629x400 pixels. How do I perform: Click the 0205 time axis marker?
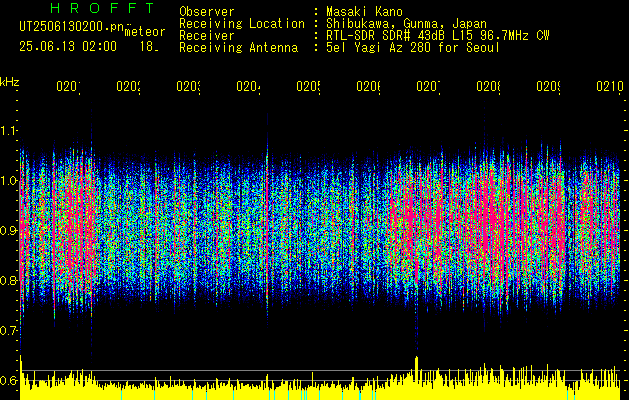click(308, 86)
